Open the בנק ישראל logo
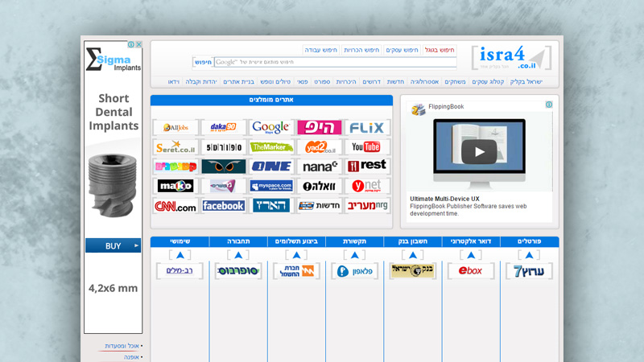Image resolution: width=644 pixels, height=362 pixels. (412, 271)
